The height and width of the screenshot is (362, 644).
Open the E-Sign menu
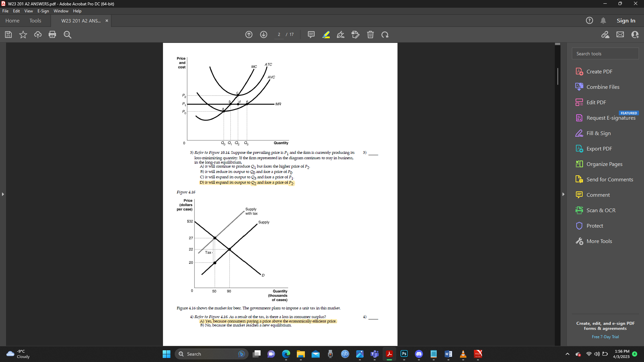pos(43,11)
